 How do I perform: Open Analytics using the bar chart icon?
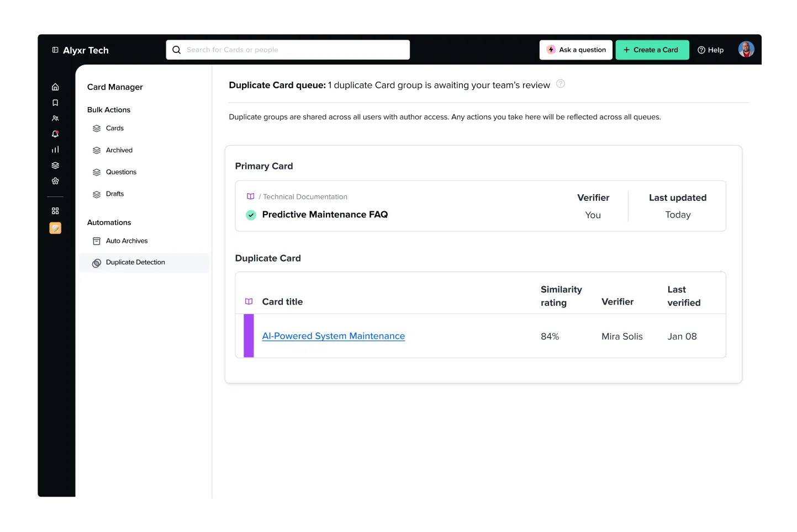tap(55, 149)
